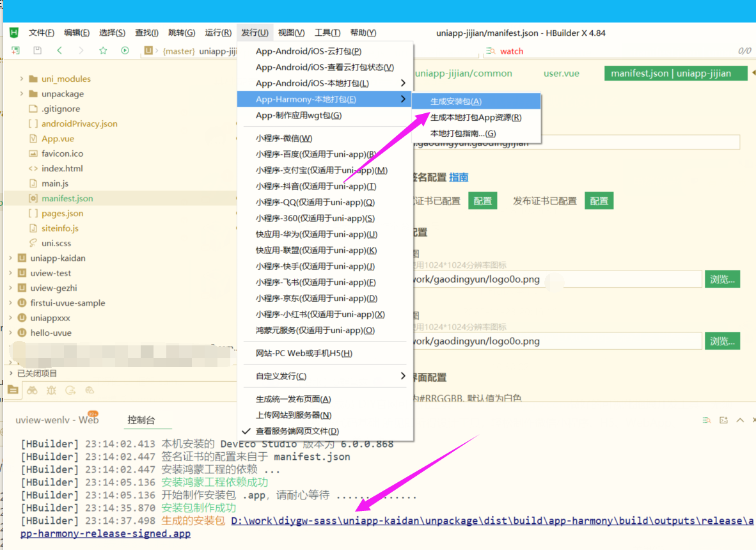Expand the uview-gezhi project

(11, 288)
